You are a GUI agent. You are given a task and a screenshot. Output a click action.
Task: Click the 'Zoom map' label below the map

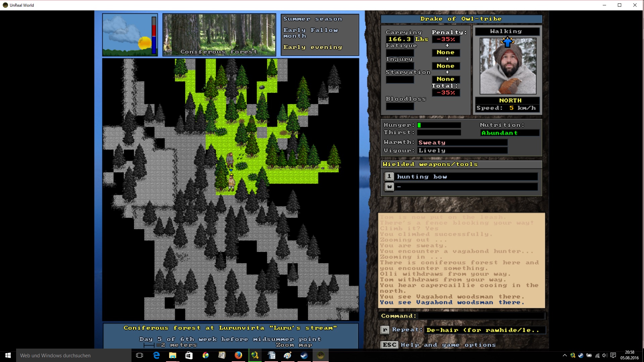(x=294, y=345)
